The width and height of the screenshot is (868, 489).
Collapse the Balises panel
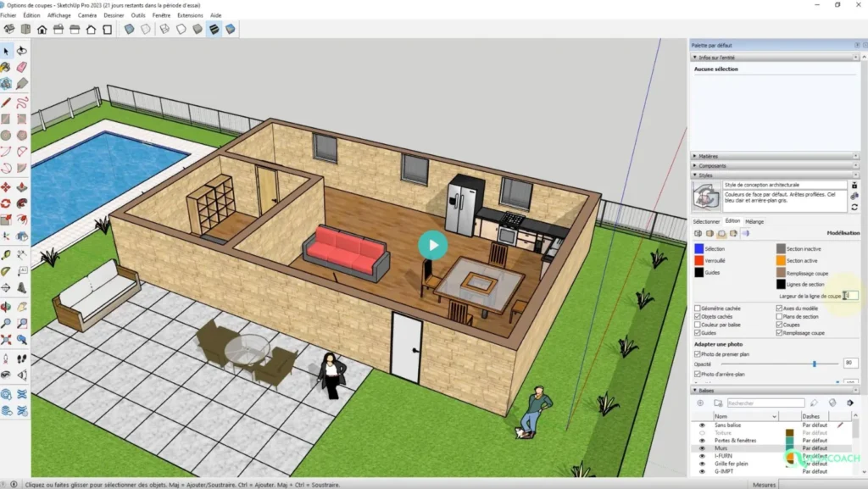[x=694, y=391]
